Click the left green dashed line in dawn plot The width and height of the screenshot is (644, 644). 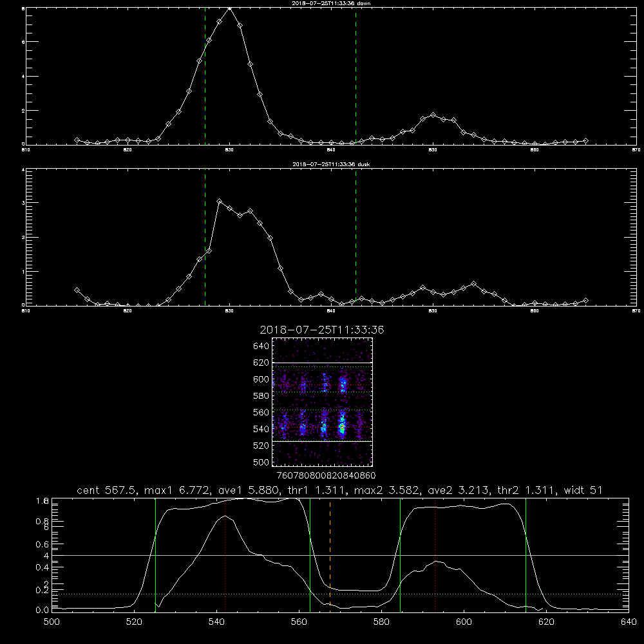[205, 76]
